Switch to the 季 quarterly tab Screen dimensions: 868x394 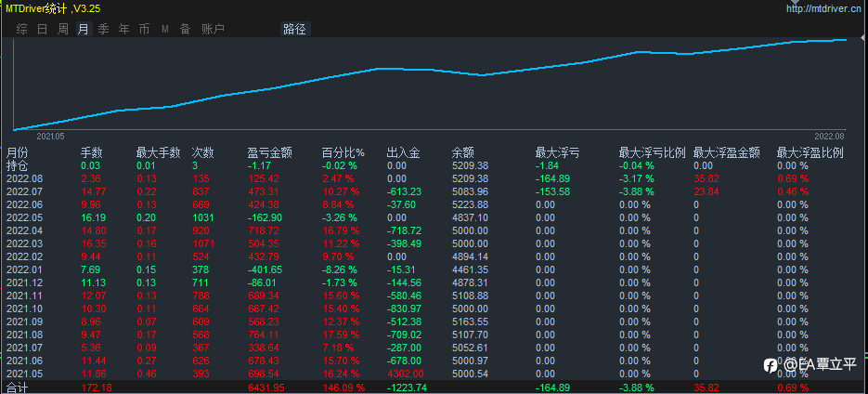(x=104, y=30)
